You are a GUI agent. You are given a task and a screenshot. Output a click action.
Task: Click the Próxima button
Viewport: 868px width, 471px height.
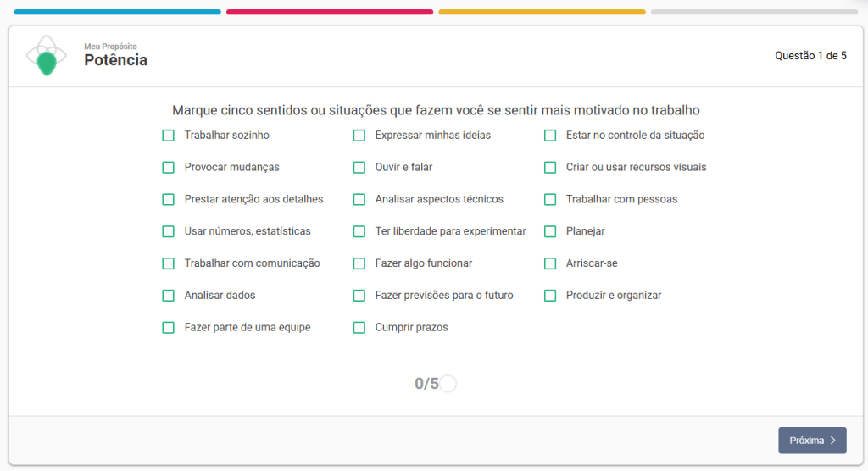point(811,441)
